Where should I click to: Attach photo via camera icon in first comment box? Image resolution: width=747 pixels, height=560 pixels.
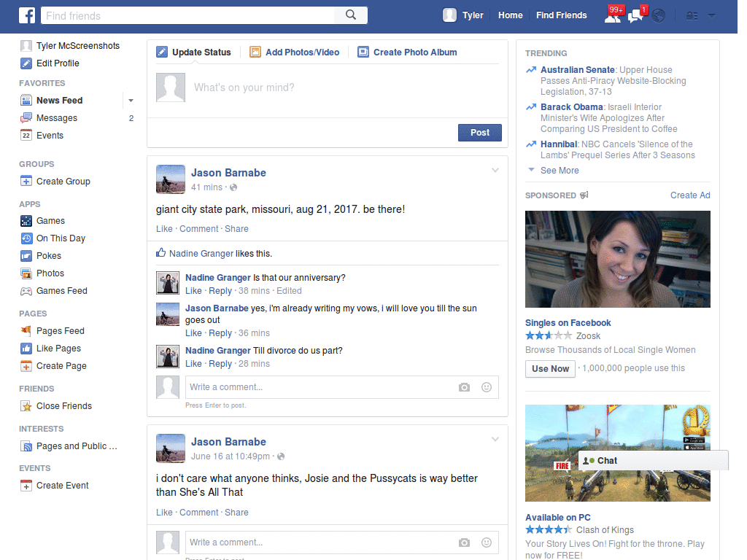point(464,388)
